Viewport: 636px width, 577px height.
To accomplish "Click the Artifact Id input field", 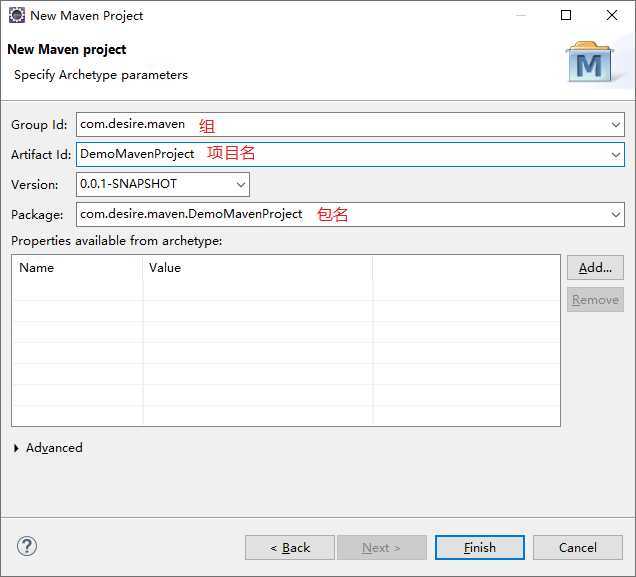I will 350,154.
